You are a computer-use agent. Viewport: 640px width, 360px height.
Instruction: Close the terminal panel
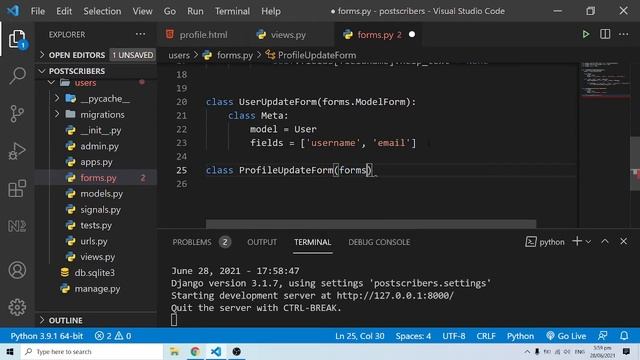click(623, 241)
